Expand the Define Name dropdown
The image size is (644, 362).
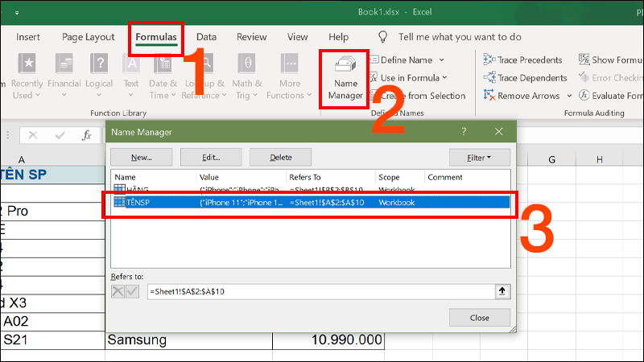coord(441,60)
